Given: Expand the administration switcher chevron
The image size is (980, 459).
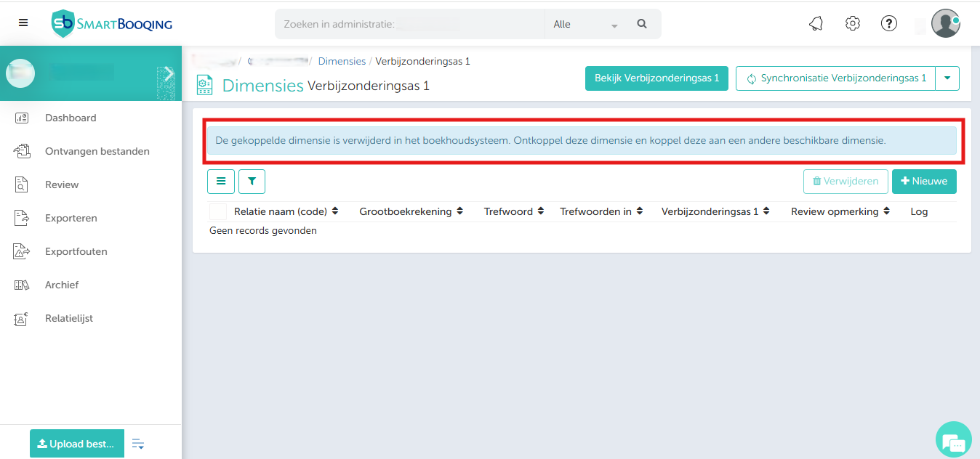Looking at the screenshot, I should point(168,73).
